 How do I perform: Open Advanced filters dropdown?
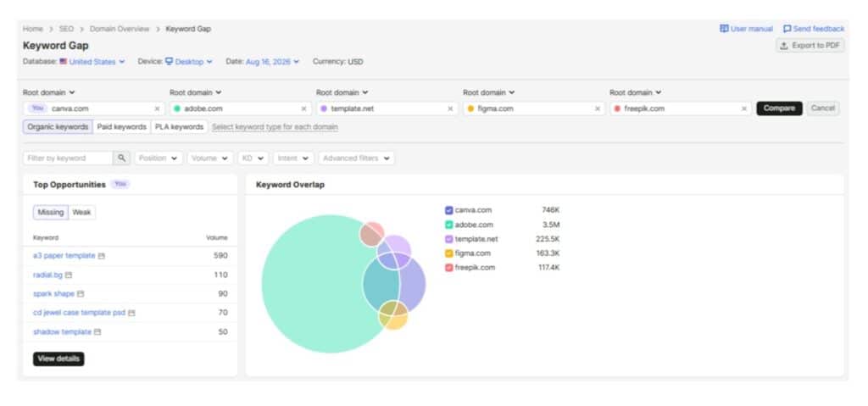coord(357,159)
